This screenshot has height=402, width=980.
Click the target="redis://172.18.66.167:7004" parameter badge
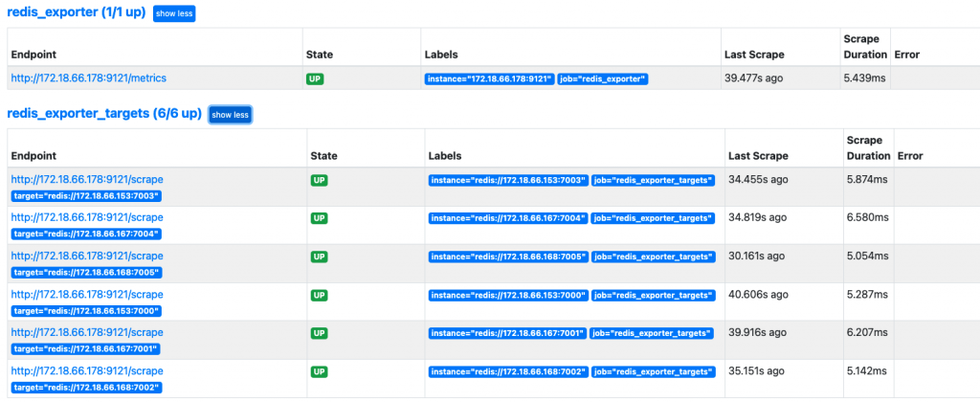87,234
